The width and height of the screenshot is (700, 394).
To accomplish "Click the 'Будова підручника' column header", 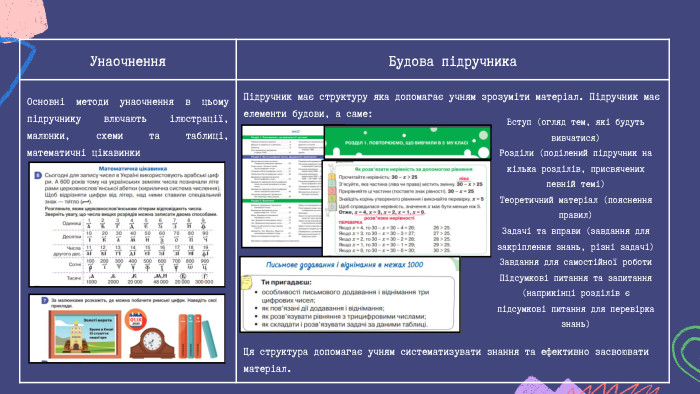I will click(x=452, y=61).
